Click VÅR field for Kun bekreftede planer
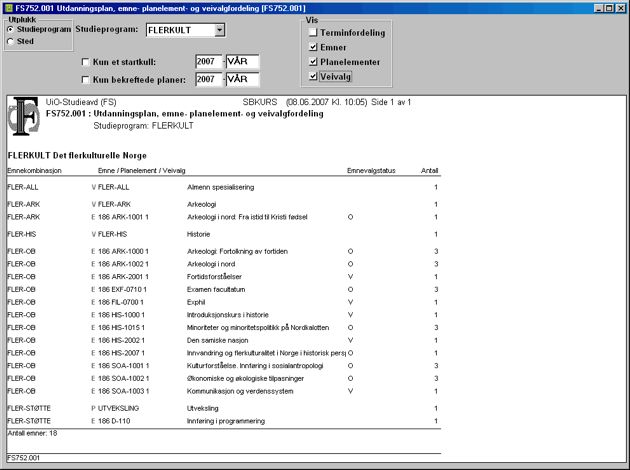The width and height of the screenshot is (630, 470). (x=243, y=79)
